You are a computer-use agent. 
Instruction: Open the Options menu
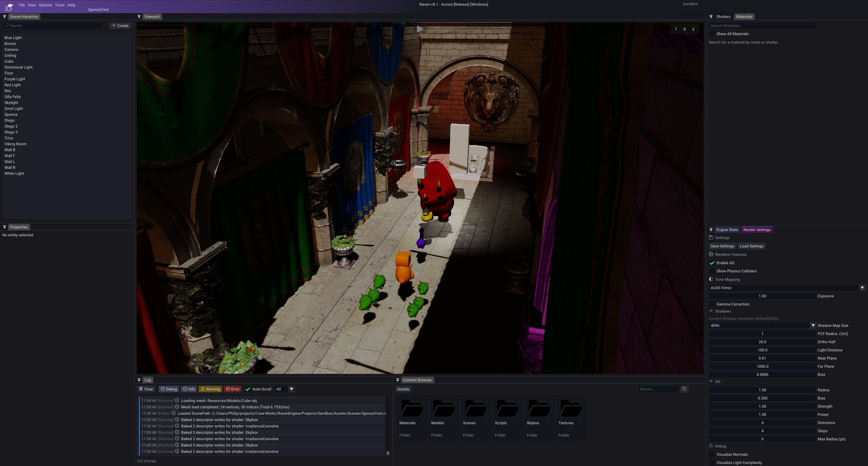point(45,5)
